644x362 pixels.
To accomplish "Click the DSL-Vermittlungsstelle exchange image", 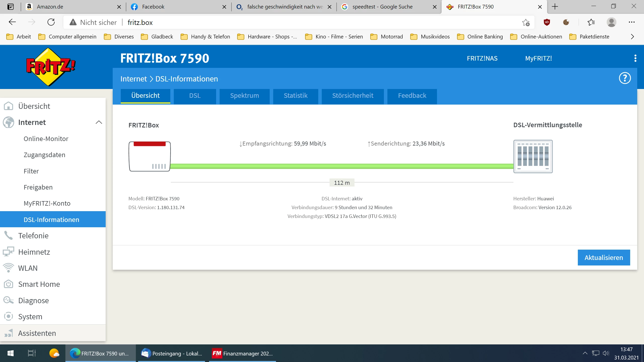I will pyautogui.click(x=533, y=156).
